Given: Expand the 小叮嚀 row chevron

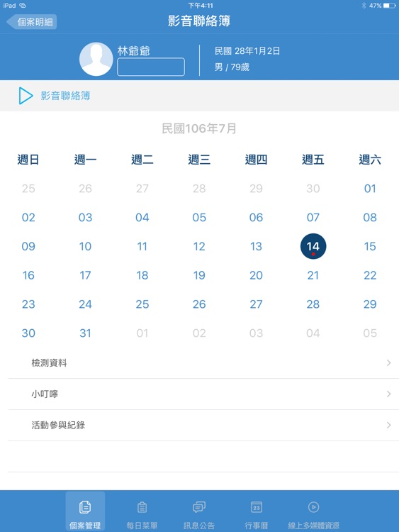Looking at the screenshot, I should coord(389,394).
